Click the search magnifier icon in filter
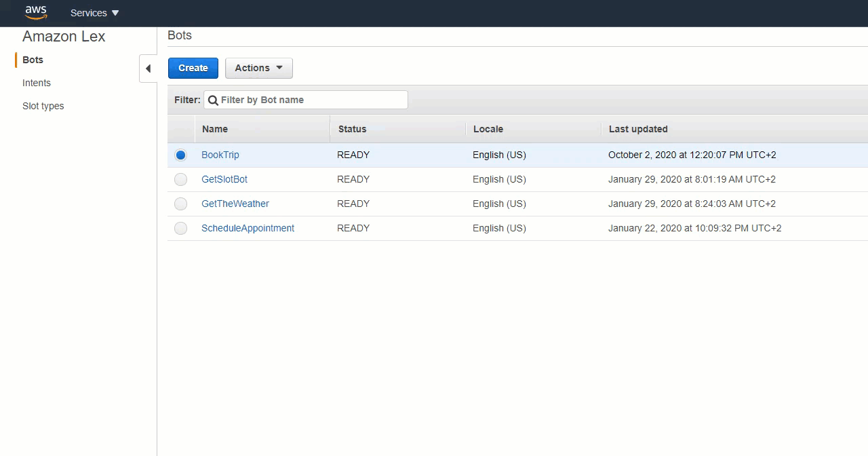The height and width of the screenshot is (456, 868). (213, 100)
